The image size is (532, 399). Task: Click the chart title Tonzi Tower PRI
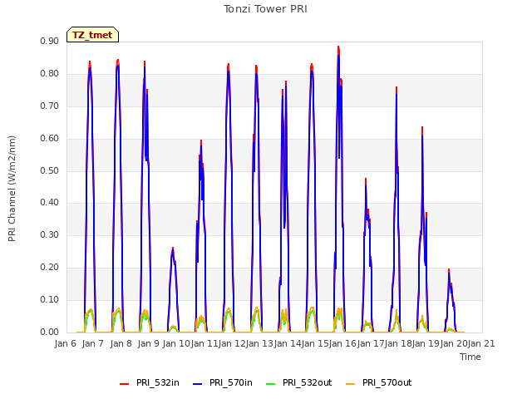tap(265, 9)
